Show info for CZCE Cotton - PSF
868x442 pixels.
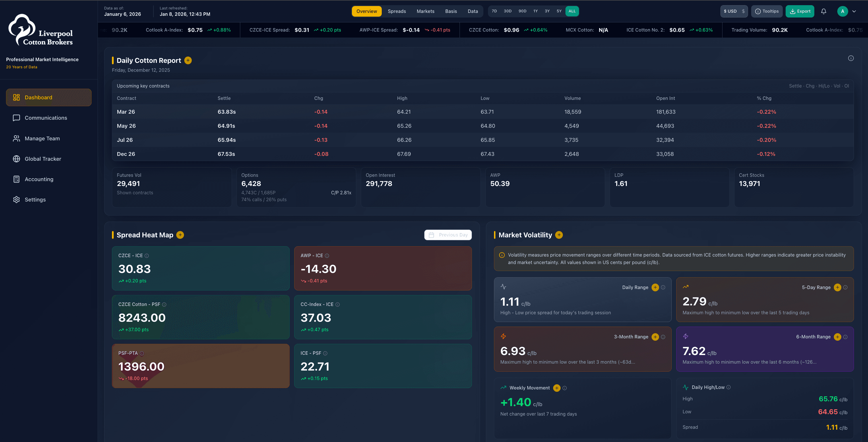pyautogui.click(x=164, y=305)
